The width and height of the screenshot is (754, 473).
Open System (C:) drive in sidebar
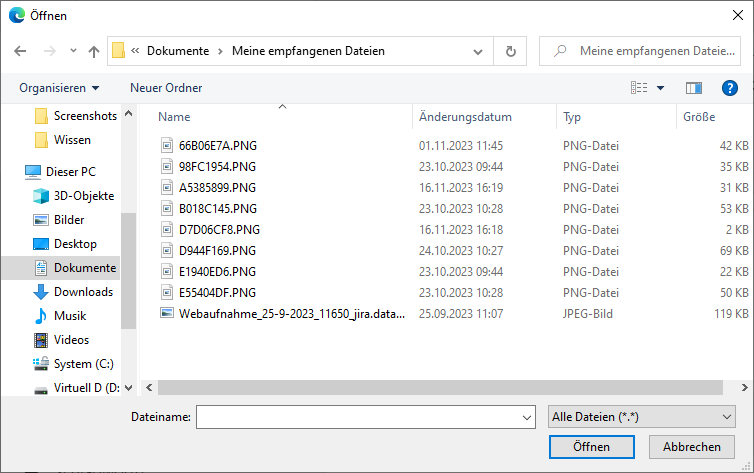pos(73,364)
